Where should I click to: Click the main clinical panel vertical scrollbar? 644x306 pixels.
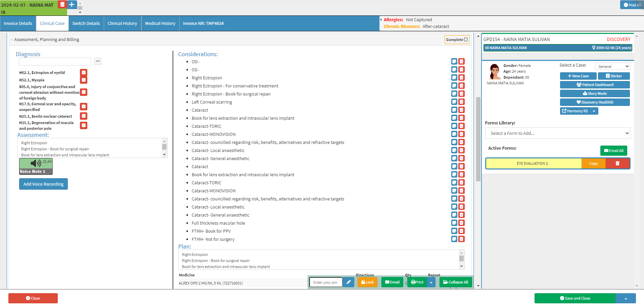[x=478, y=139]
